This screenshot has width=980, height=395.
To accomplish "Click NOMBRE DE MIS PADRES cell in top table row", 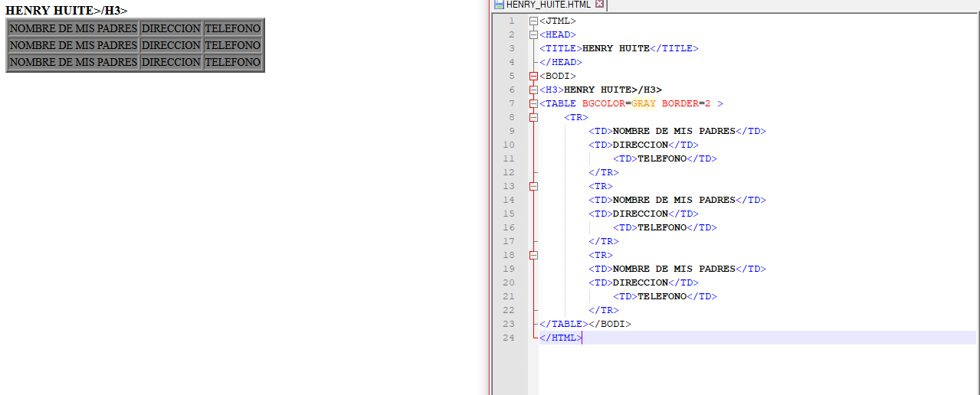I will [74, 28].
